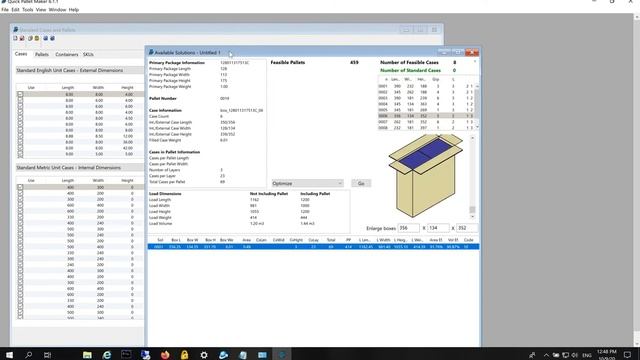Click the Area Ef column header
Viewport: 640px width, 360px height.
coord(436,240)
